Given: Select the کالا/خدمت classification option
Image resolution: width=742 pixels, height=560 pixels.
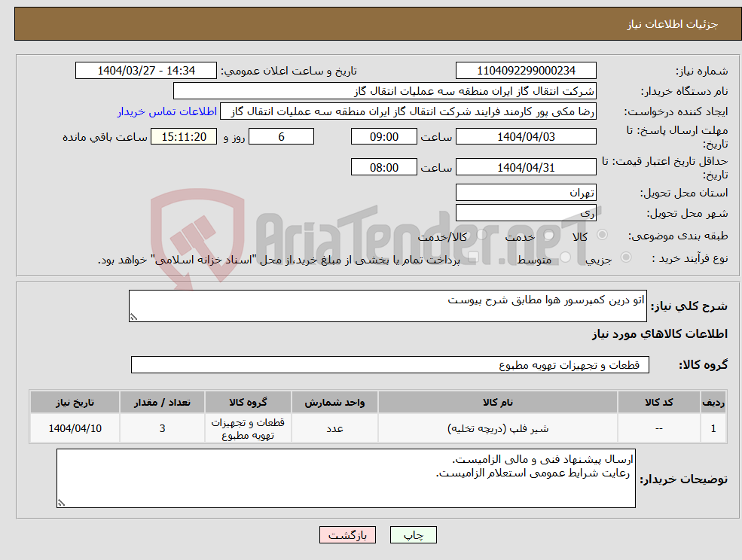Looking at the screenshot, I should (481, 235).
